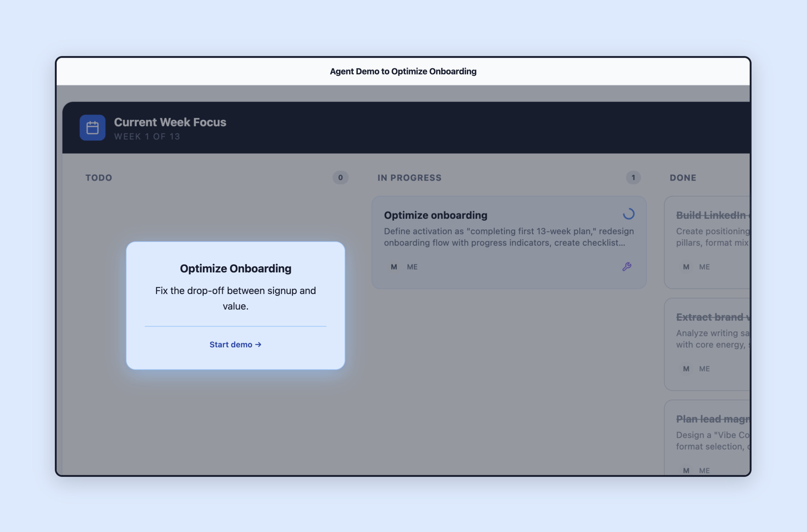
Task: Click the 0 count badge on TODO column
Action: [340, 177]
